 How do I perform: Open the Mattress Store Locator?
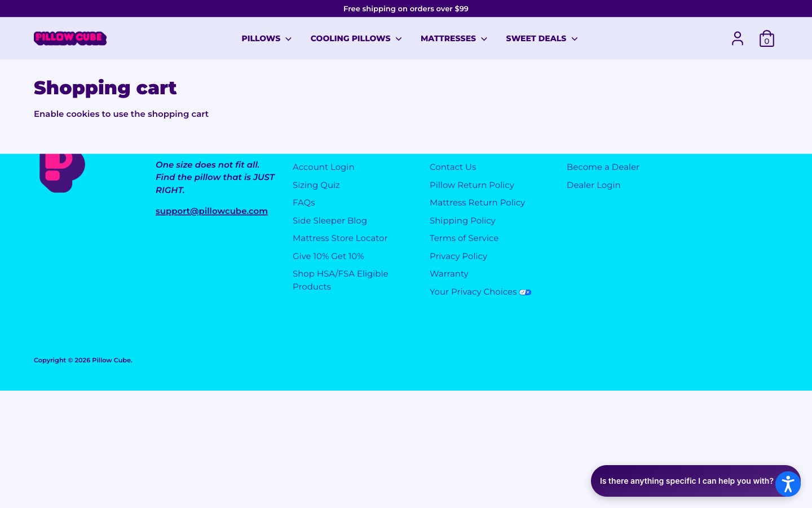click(x=339, y=238)
